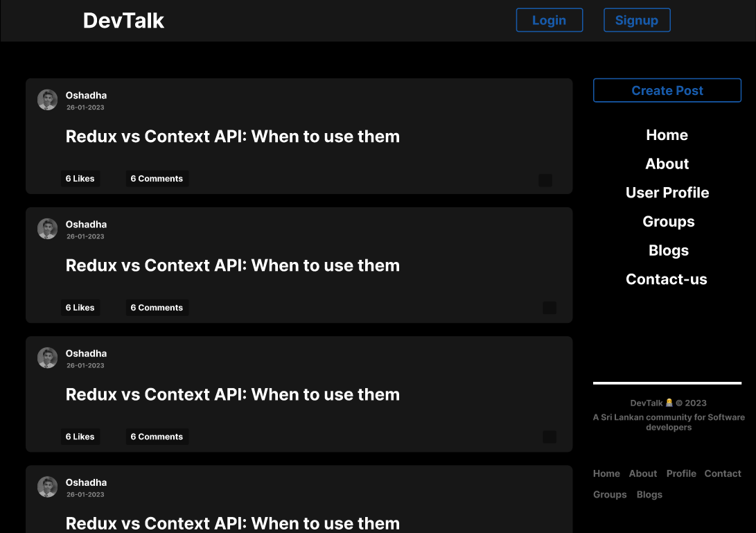The image size is (756, 533).
Task: Open Groups in the large sidebar menu
Action: (x=668, y=222)
